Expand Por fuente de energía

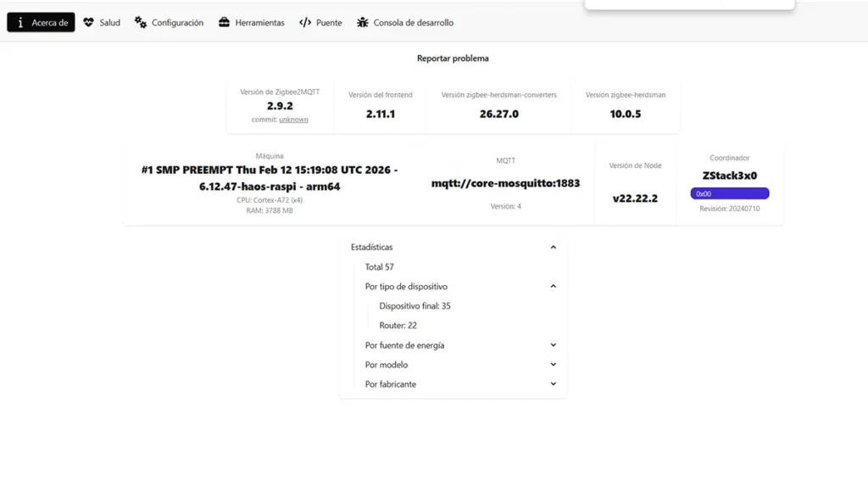pyautogui.click(x=554, y=345)
